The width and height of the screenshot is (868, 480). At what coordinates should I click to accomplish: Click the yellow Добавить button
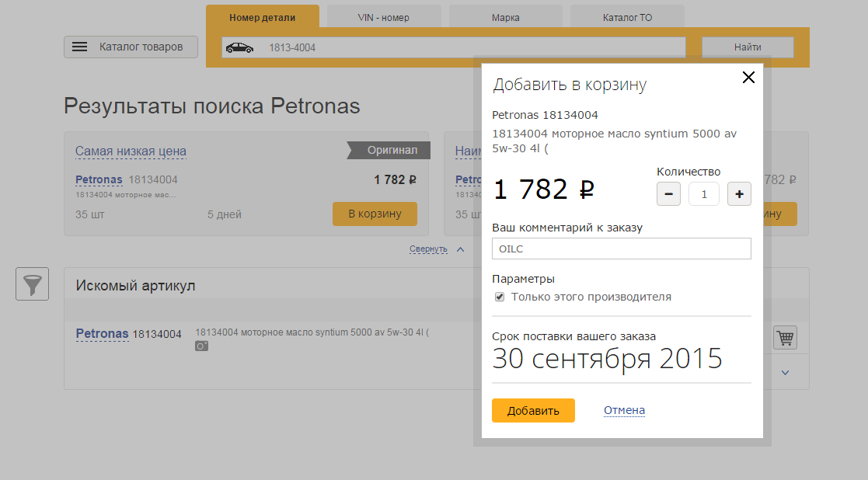(x=534, y=410)
